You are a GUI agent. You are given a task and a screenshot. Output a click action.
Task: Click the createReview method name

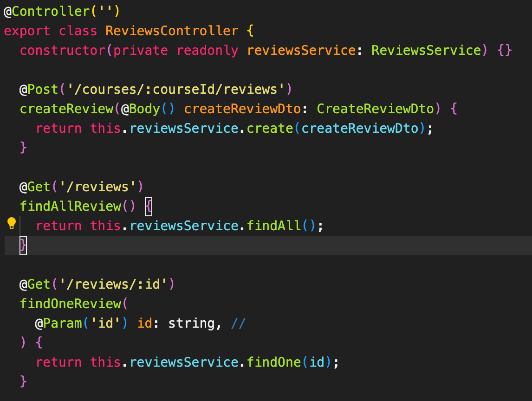click(66, 109)
